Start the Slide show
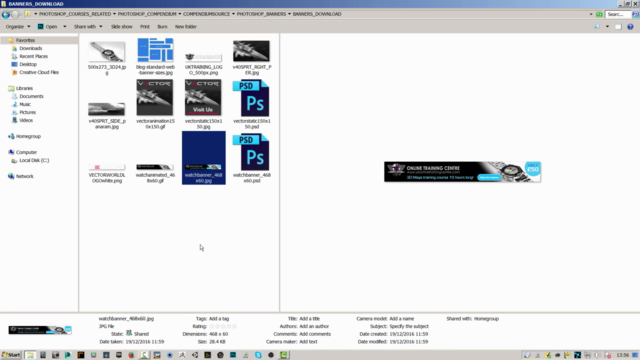The width and height of the screenshot is (640, 360). pos(122,27)
